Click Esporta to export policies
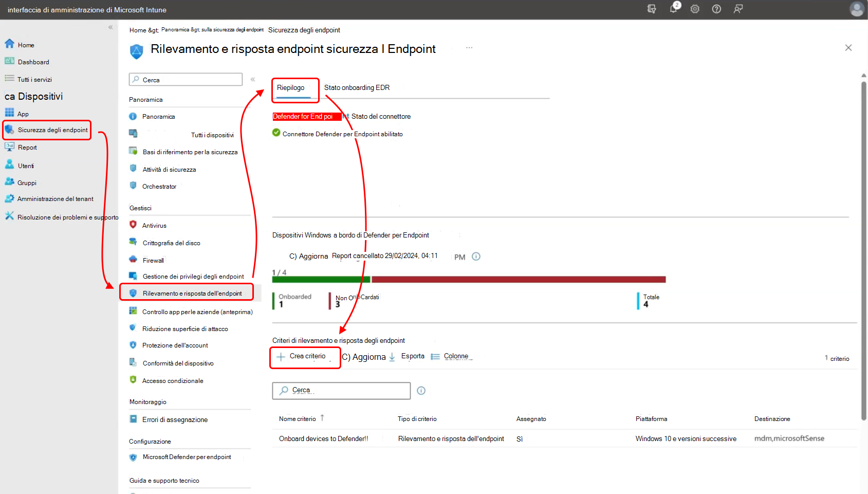The height and width of the screenshot is (494, 868). pos(407,356)
